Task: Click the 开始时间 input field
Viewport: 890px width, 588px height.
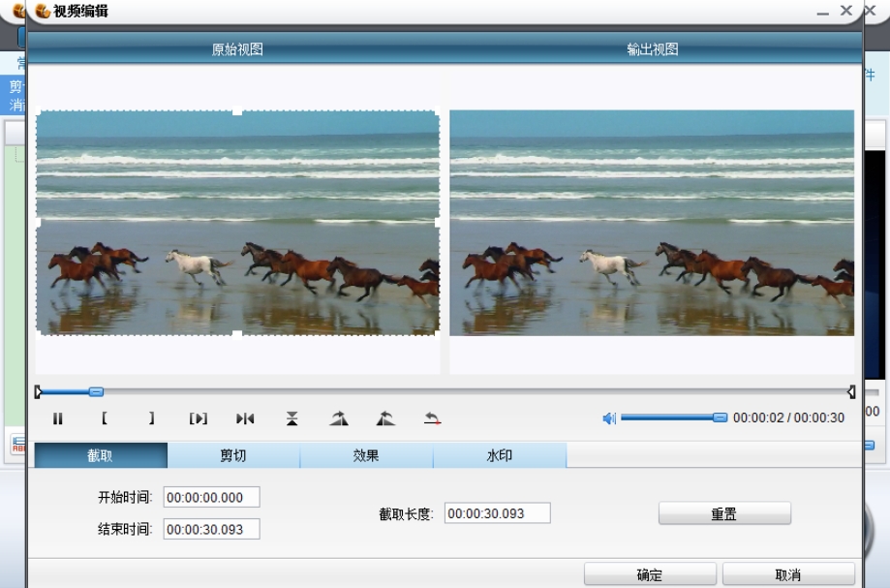Action: [x=211, y=497]
